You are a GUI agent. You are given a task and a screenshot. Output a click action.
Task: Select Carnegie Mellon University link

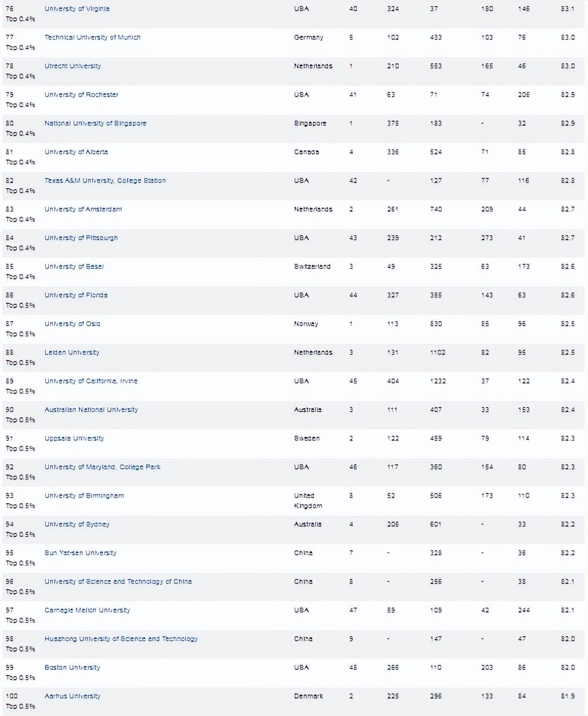(87, 610)
